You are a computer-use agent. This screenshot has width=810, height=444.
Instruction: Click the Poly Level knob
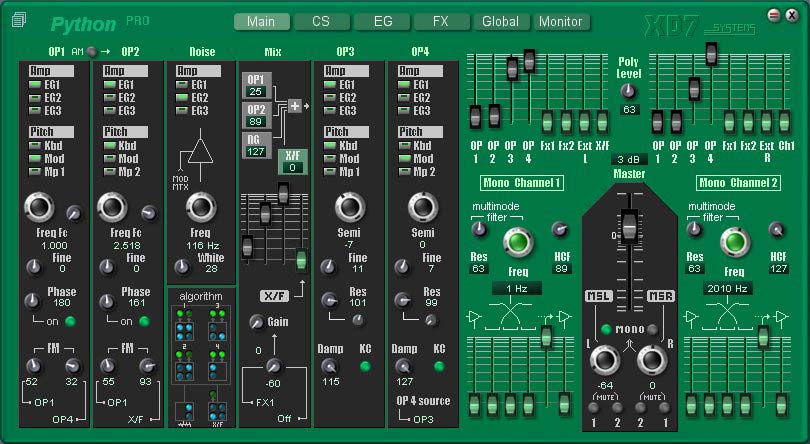tap(628, 91)
